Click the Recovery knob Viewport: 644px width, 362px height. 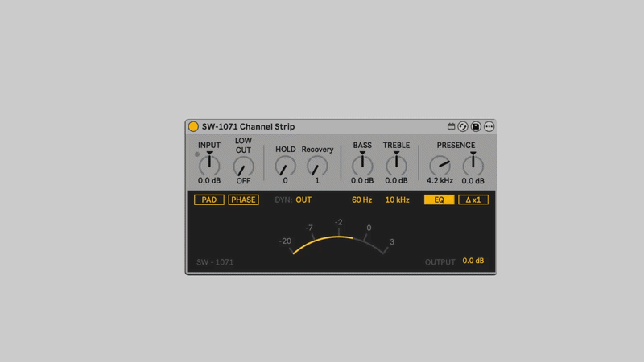317,167
